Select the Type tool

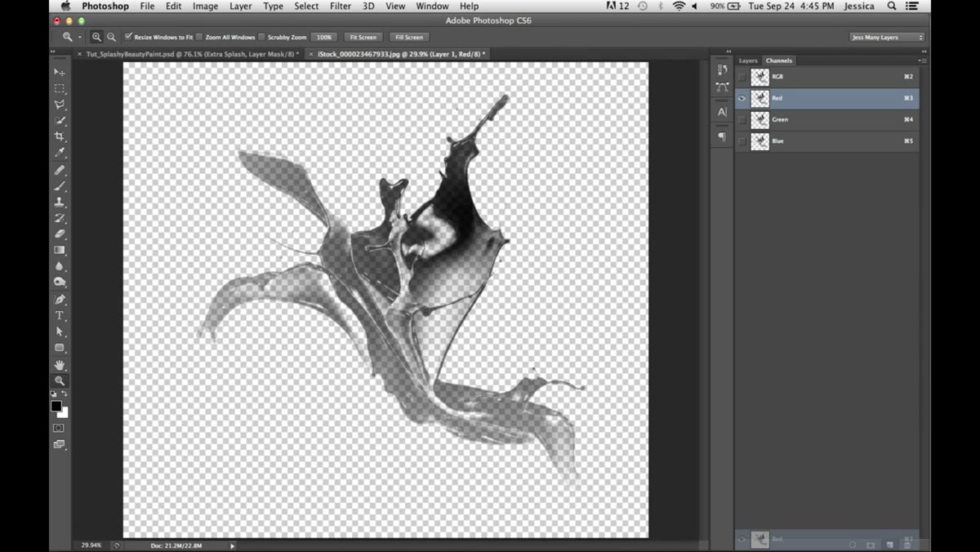click(60, 315)
